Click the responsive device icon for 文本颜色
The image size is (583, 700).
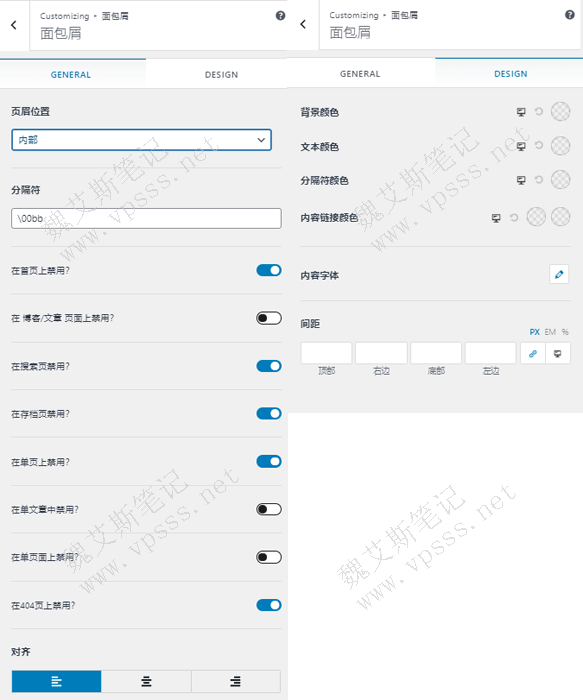point(521,146)
